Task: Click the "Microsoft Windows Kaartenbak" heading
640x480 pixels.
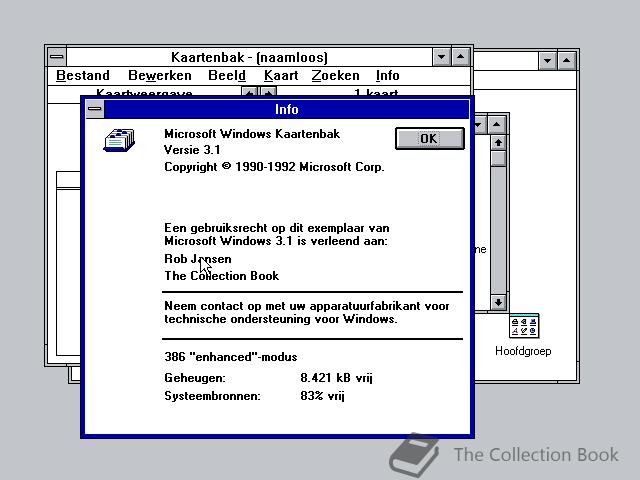Action: (x=252, y=133)
